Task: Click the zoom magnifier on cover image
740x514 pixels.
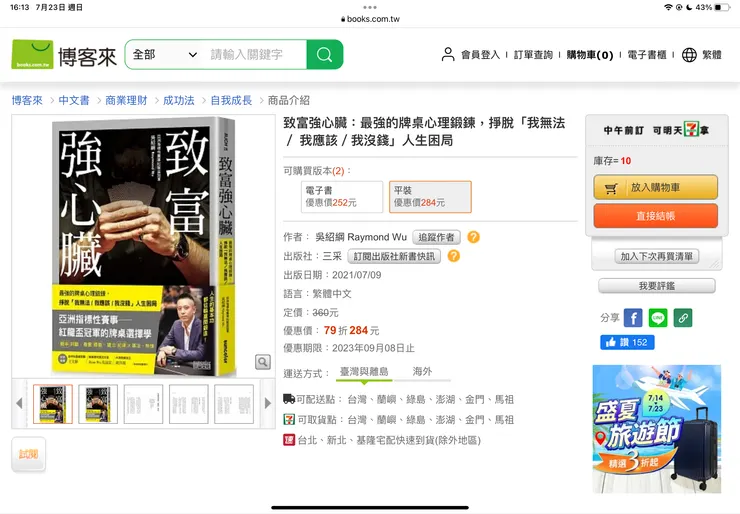Action: pyautogui.click(x=263, y=362)
